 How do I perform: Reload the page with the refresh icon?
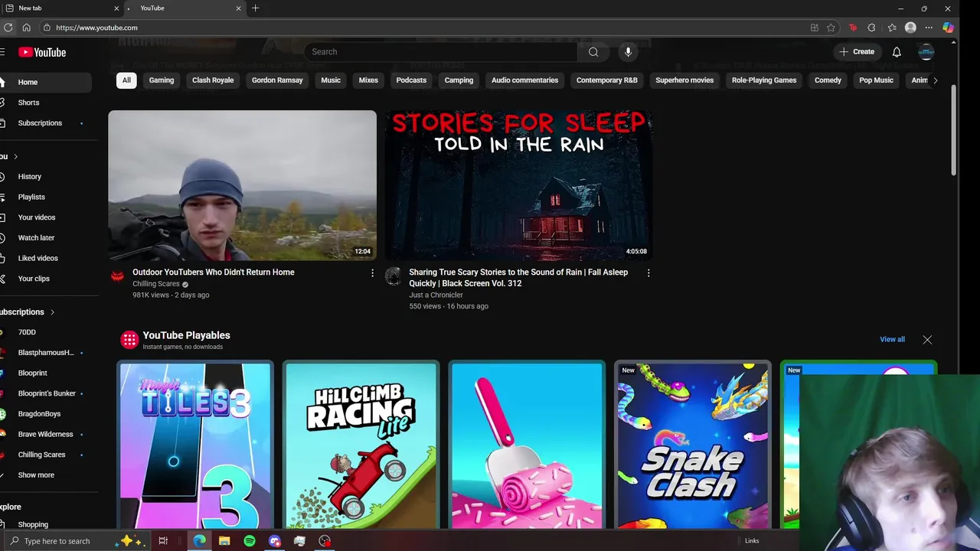coord(8,28)
